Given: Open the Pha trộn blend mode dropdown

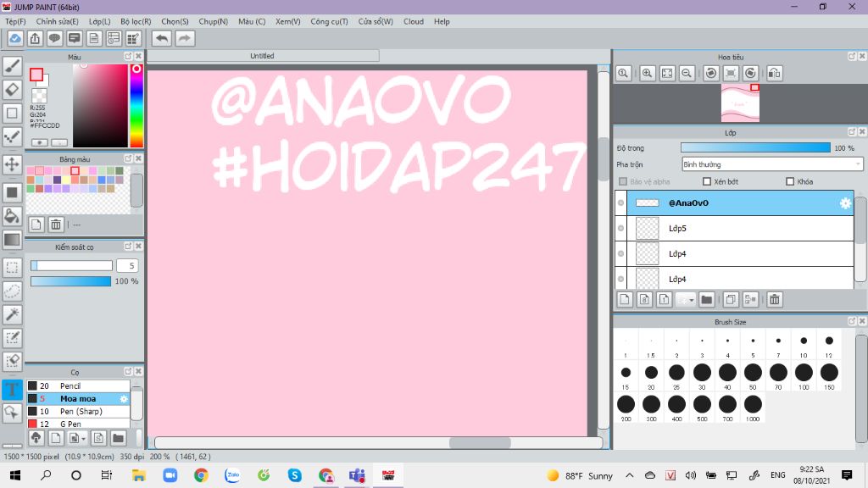Looking at the screenshot, I should (772, 164).
